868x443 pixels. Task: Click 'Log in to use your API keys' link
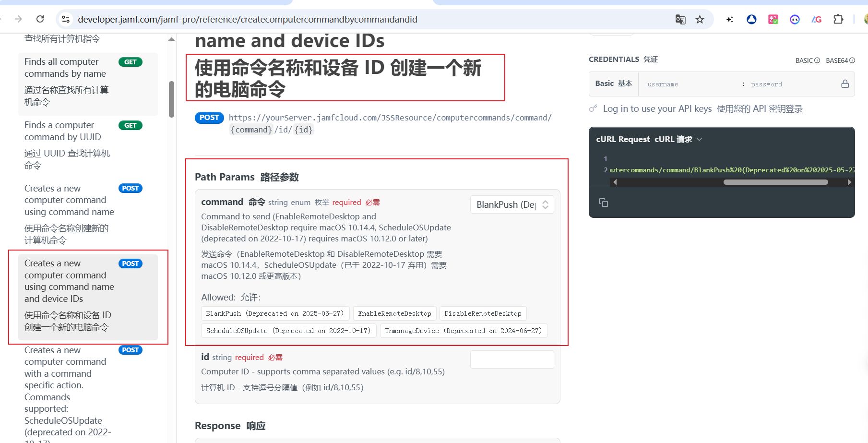click(x=657, y=109)
